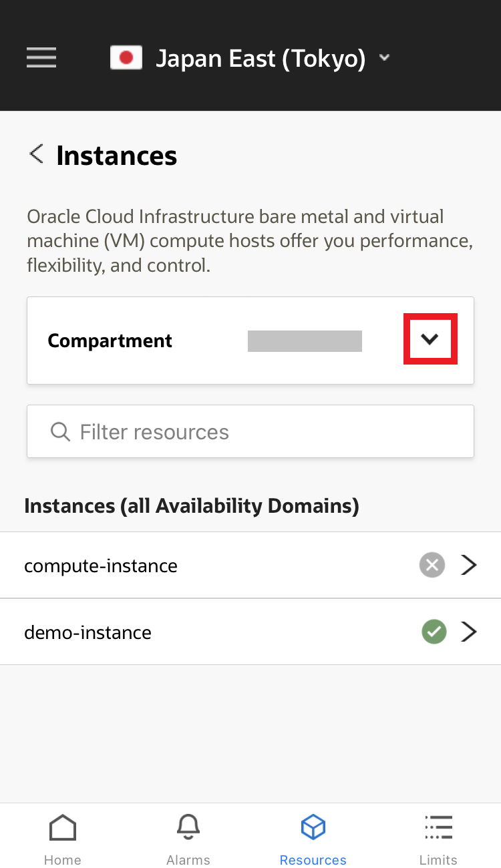Open compute-instance details via right chevron
This screenshot has height=868, width=501.
pos(470,566)
